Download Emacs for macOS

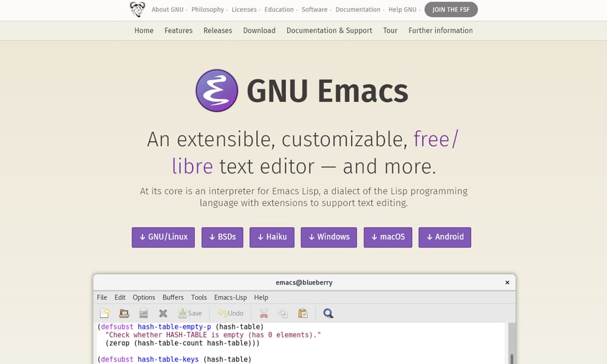(x=388, y=237)
